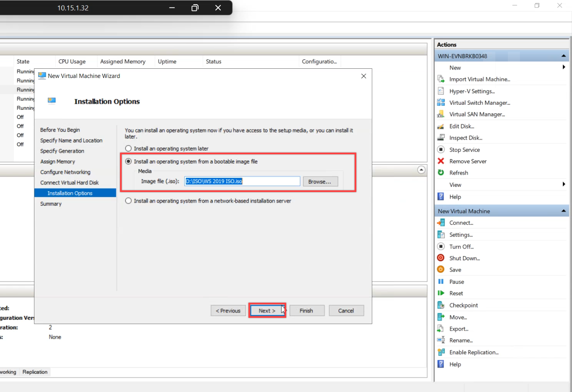Click the Turn Off icon

click(441, 246)
